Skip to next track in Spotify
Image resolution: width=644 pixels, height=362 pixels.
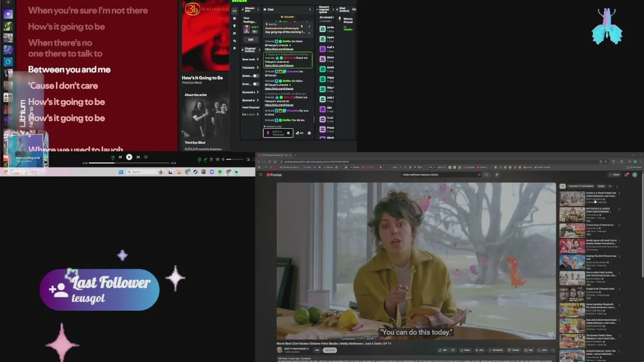[x=138, y=157]
